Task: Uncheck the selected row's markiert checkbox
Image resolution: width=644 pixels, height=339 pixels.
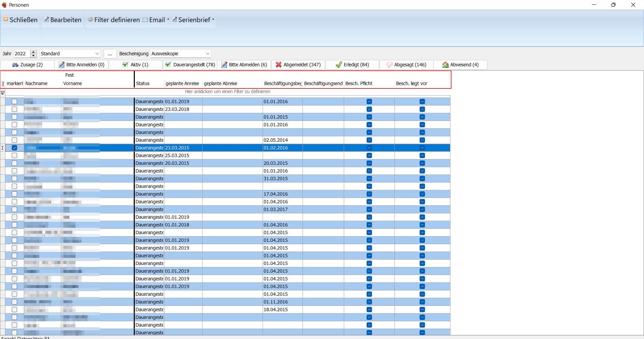Action: pyautogui.click(x=14, y=148)
